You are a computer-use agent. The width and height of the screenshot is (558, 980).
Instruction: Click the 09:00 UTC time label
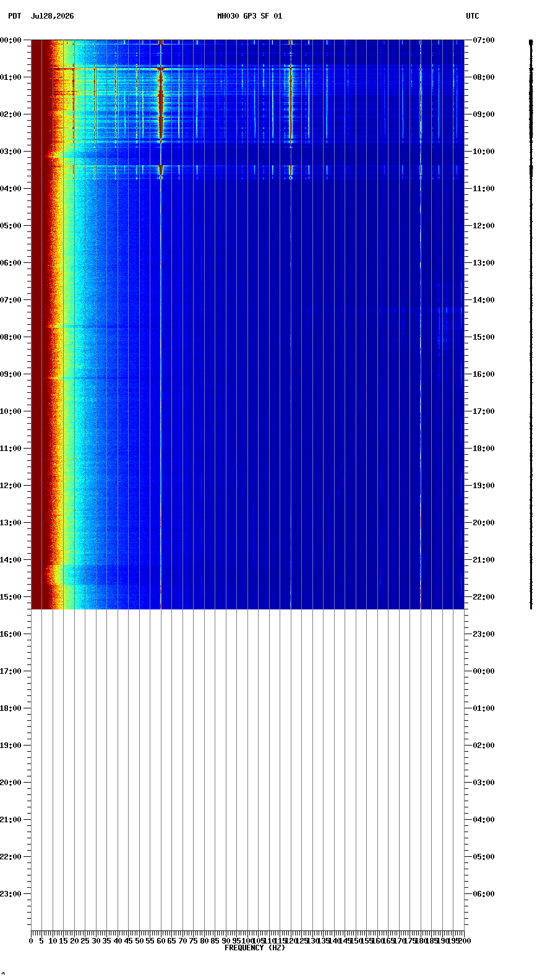[484, 114]
